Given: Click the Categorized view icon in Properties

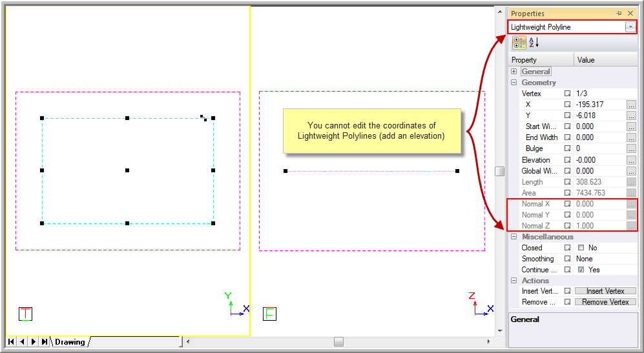Looking at the screenshot, I should [x=519, y=43].
